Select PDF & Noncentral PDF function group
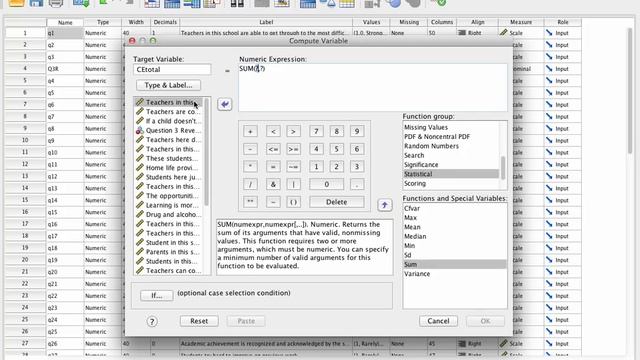Image resolution: width=640 pixels, height=360 pixels. coord(451,137)
